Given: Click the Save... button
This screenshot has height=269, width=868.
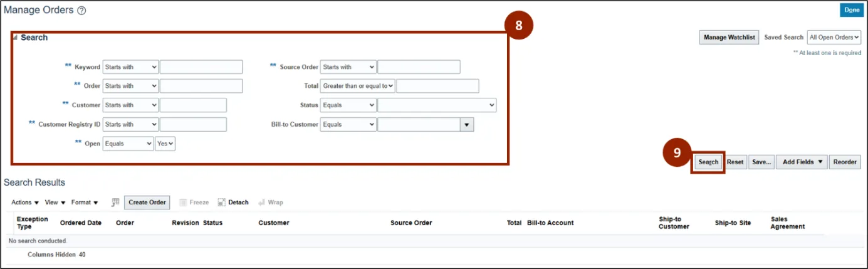Looking at the screenshot, I should pyautogui.click(x=761, y=162).
